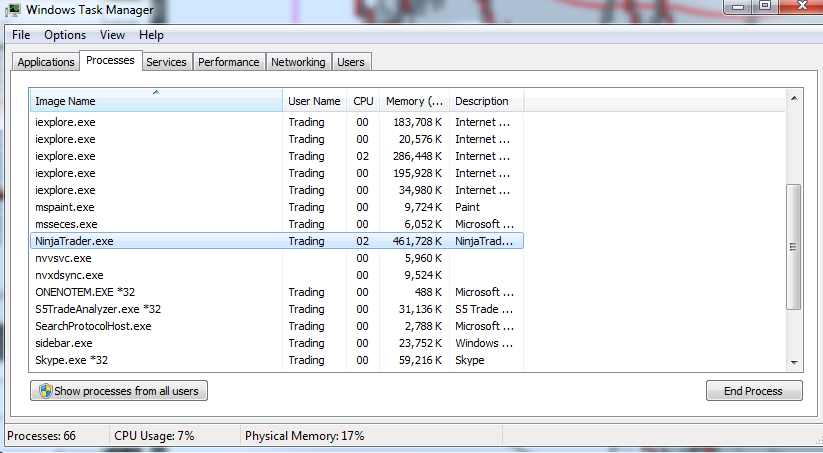The image size is (823, 453).
Task: Click the 5,960 K memory value
Action: [423, 258]
